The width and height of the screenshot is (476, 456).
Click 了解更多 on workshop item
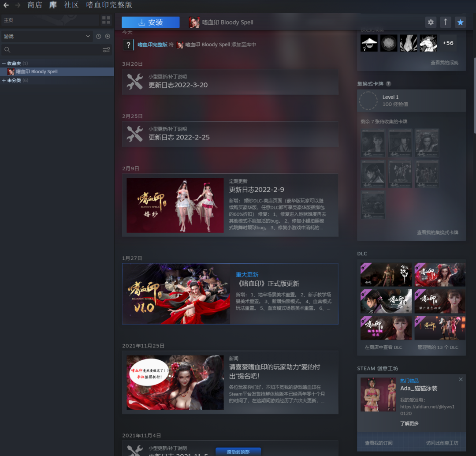pos(409,423)
